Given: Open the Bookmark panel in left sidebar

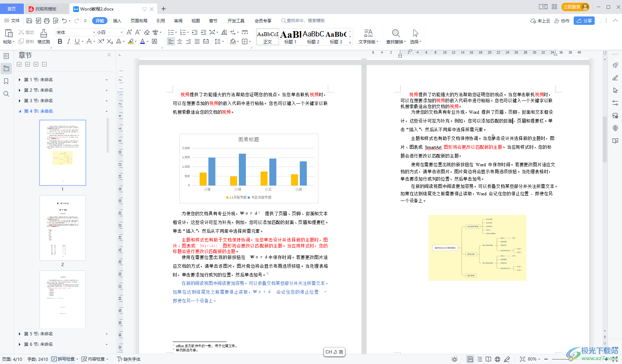Looking at the screenshot, I should pos(6,81).
